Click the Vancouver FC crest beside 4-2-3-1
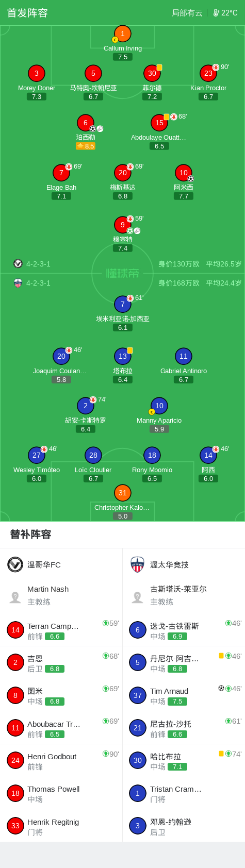The image size is (245, 868). 18,264
